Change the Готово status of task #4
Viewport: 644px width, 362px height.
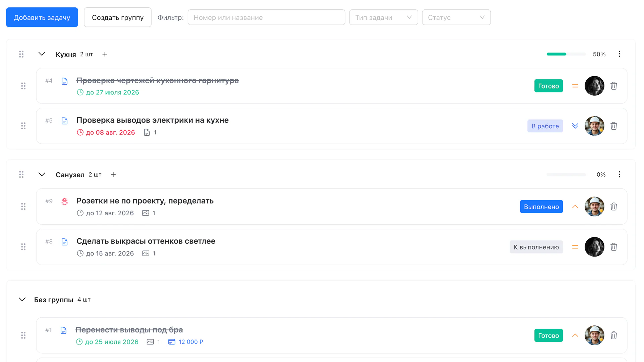pos(549,86)
